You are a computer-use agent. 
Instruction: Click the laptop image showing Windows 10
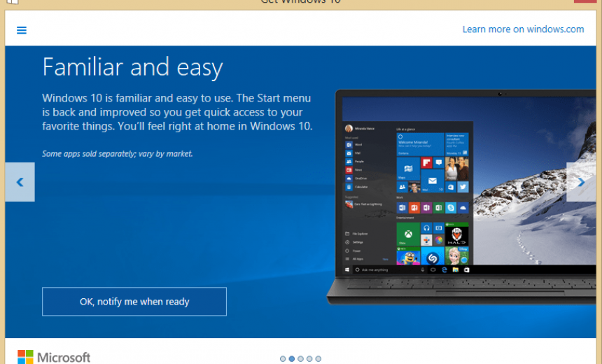click(x=463, y=197)
